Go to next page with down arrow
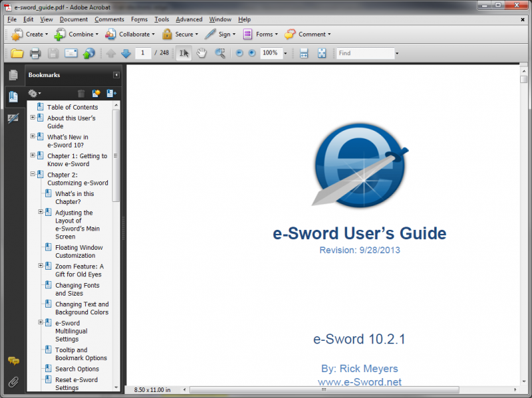 126,53
